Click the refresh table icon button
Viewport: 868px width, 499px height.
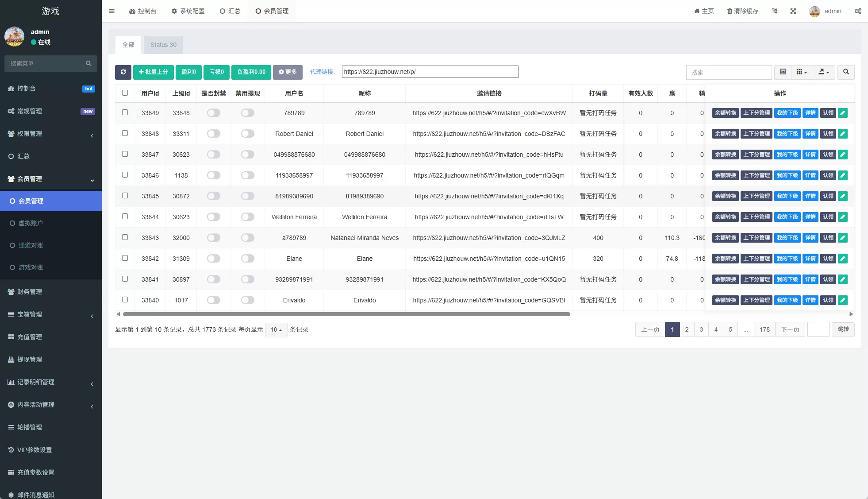(x=123, y=72)
